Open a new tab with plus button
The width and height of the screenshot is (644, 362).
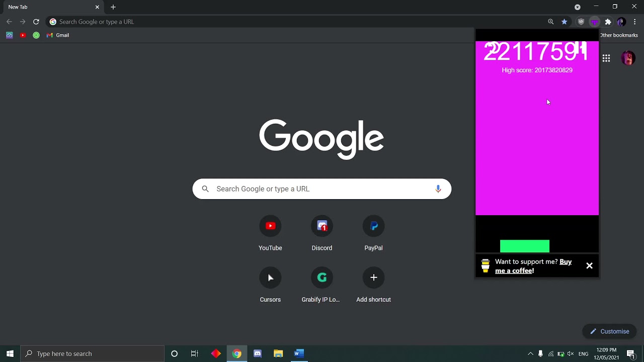(113, 7)
